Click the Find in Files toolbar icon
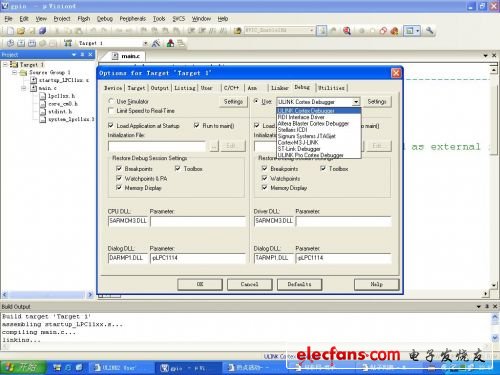Image resolution: width=500 pixels, height=375 pixels. [x=237, y=31]
